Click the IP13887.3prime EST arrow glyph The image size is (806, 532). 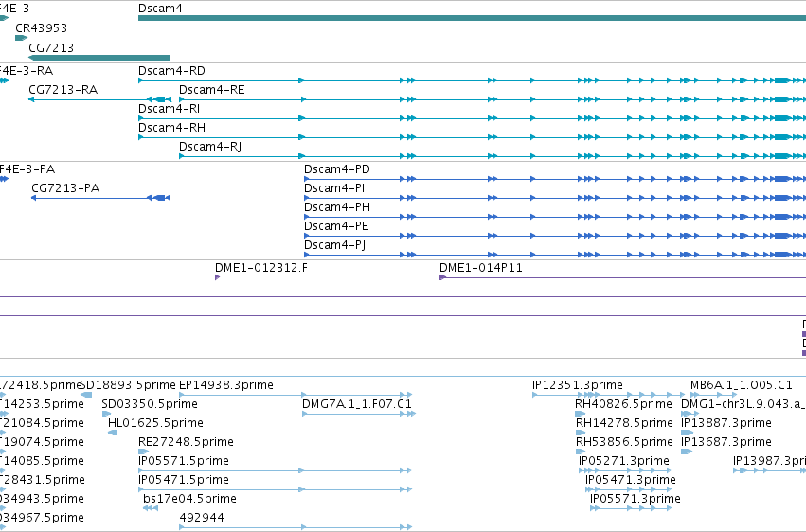pyautogui.click(x=688, y=433)
